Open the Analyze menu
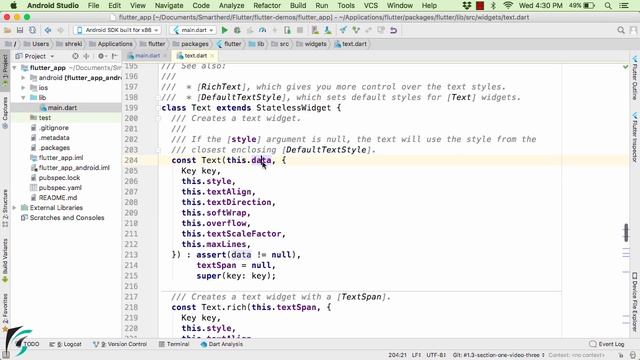 231,5
